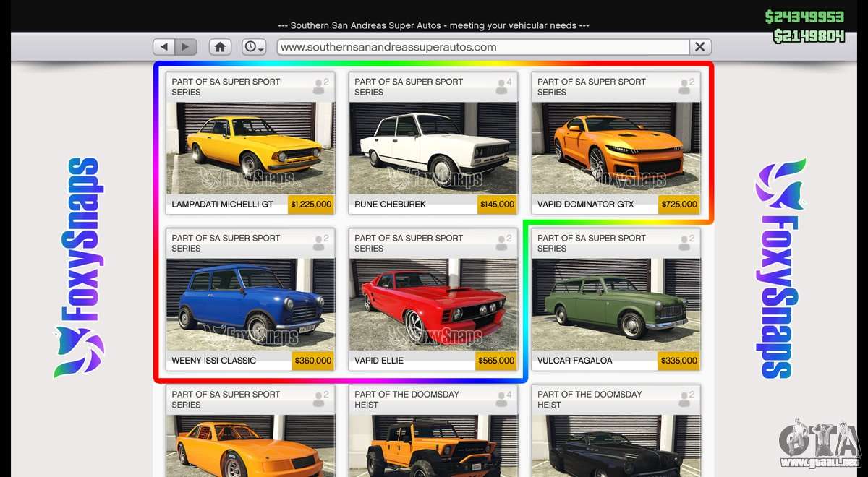The width and height of the screenshot is (868, 477).
Task: Open the browsing history clock dropdown
Action: pyautogui.click(x=253, y=47)
